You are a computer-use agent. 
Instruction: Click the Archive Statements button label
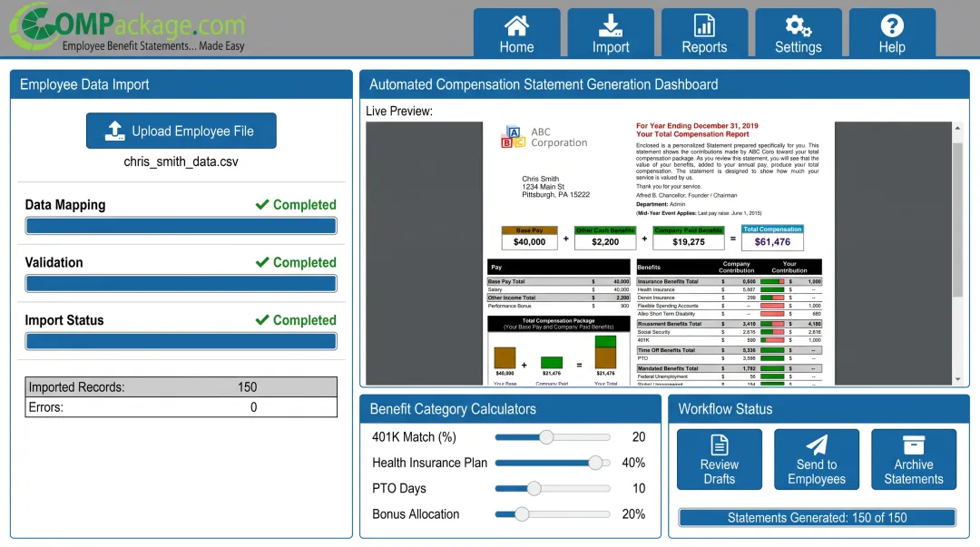(913, 472)
